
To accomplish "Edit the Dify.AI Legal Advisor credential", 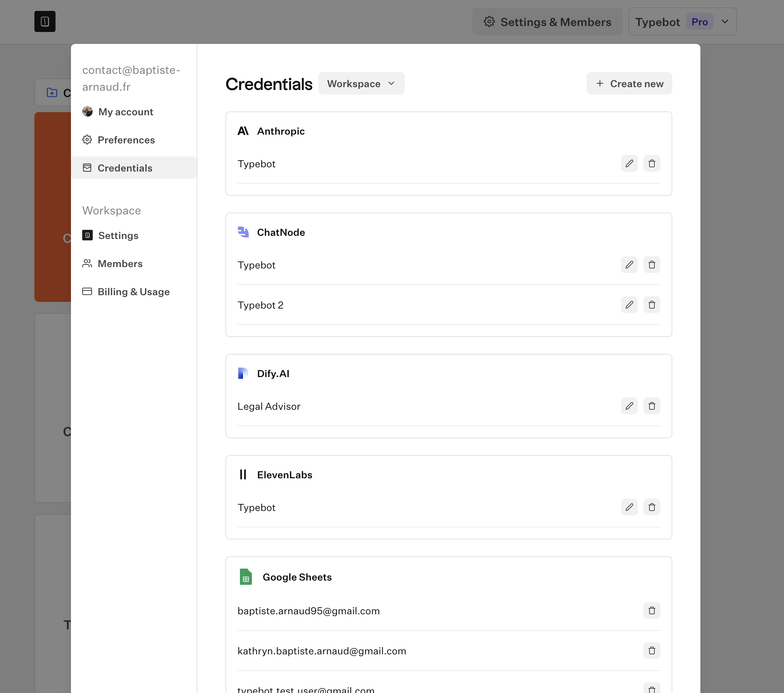I will (629, 406).
